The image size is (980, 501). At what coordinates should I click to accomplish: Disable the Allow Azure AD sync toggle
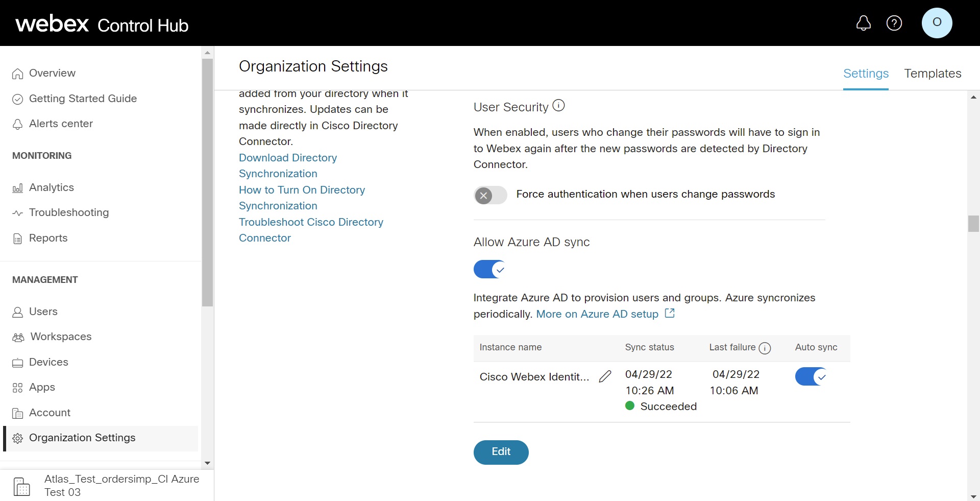[x=489, y=269]
